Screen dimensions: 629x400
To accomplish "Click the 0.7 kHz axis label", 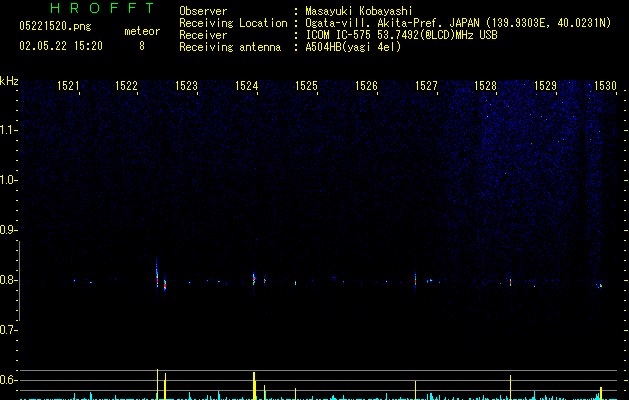I will click(x=8, y=330).
